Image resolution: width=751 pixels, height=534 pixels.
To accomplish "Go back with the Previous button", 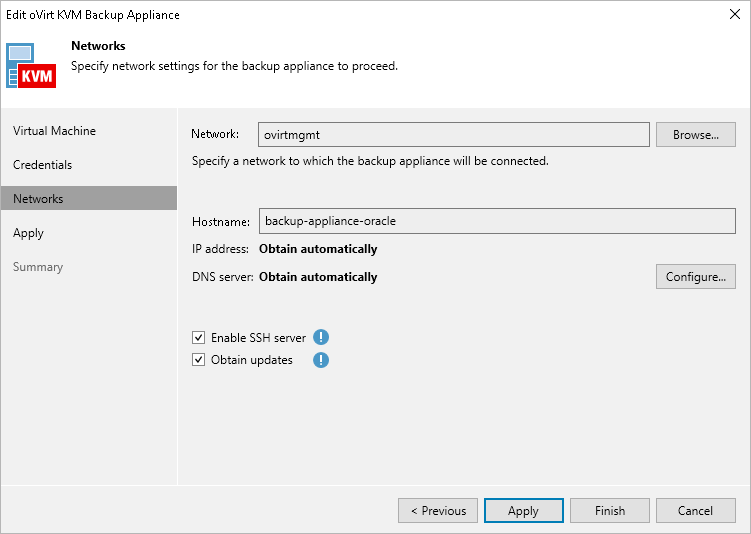I will [438, 510].
